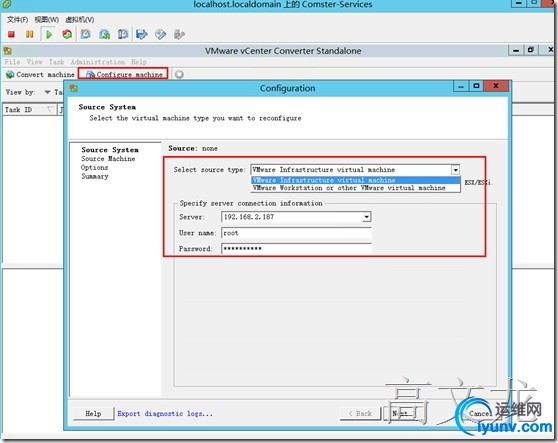This screenshot has height=443, width=558.
Task: Maximize the Configuration dialog
Action: pyautogui.click(x=477, y=86)
